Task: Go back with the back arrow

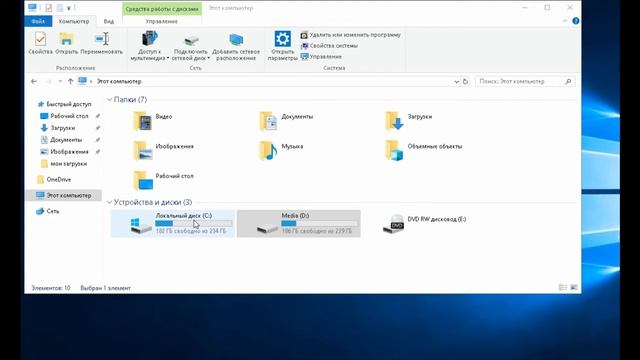Action: [34, 82]
